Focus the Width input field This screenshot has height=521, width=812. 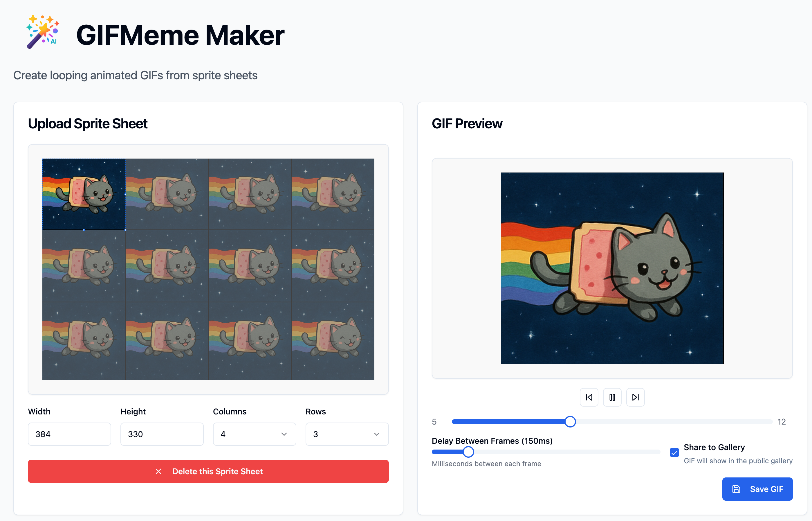pos(69,434)
